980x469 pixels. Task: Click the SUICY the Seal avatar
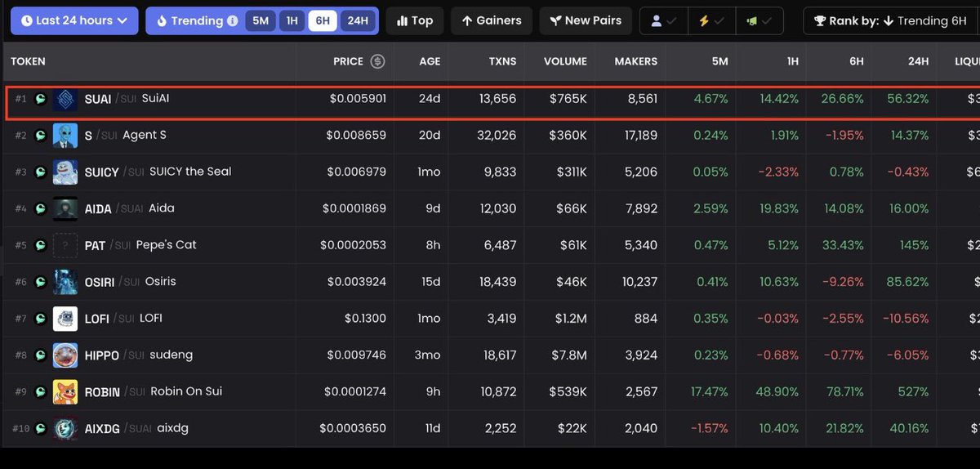65,172
